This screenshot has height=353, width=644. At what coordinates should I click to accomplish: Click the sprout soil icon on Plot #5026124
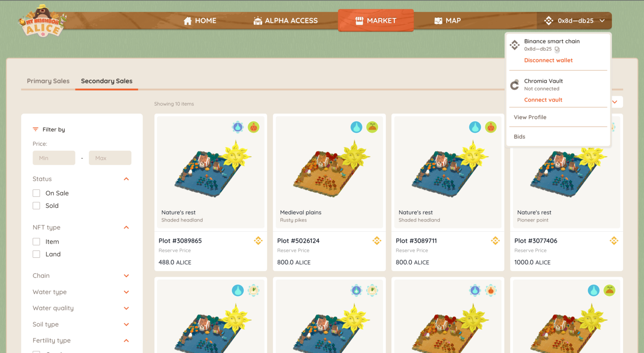(372, 127)
